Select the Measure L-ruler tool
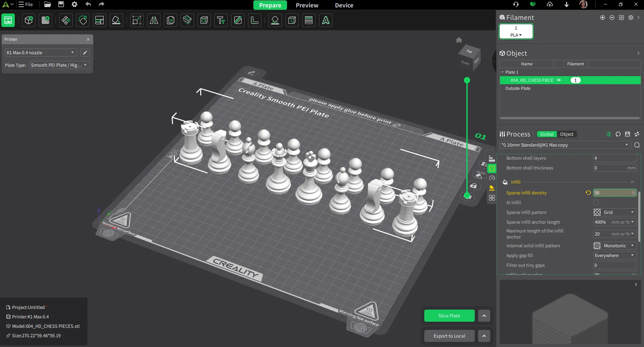 [x=255, y=20]
